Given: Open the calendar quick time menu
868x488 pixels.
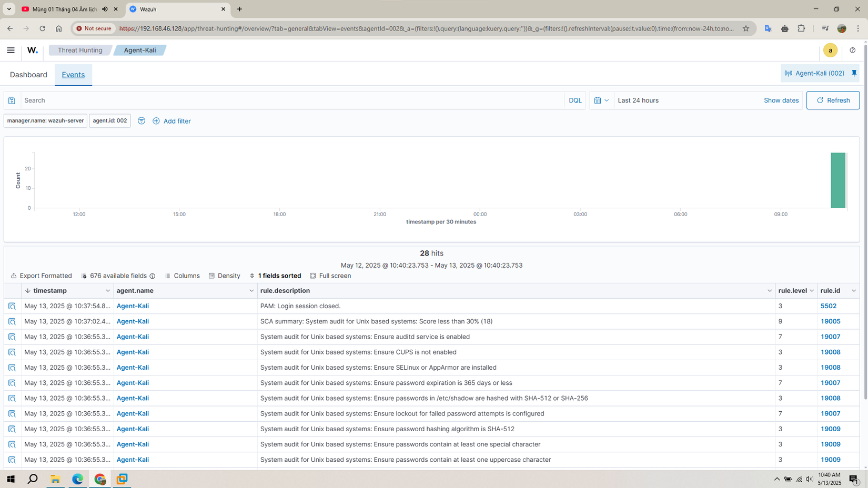Looking at the screenshot, I should pyautogui.click(x=601, y=100).
